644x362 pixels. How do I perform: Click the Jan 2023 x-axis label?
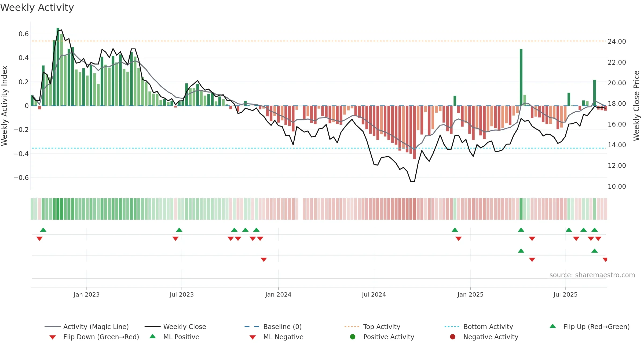[x=87, y=295]
